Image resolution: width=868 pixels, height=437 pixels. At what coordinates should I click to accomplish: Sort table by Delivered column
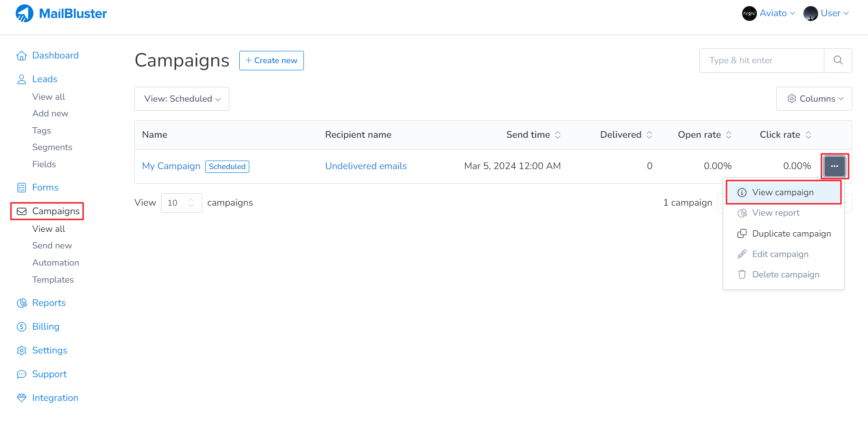point(649,135)
